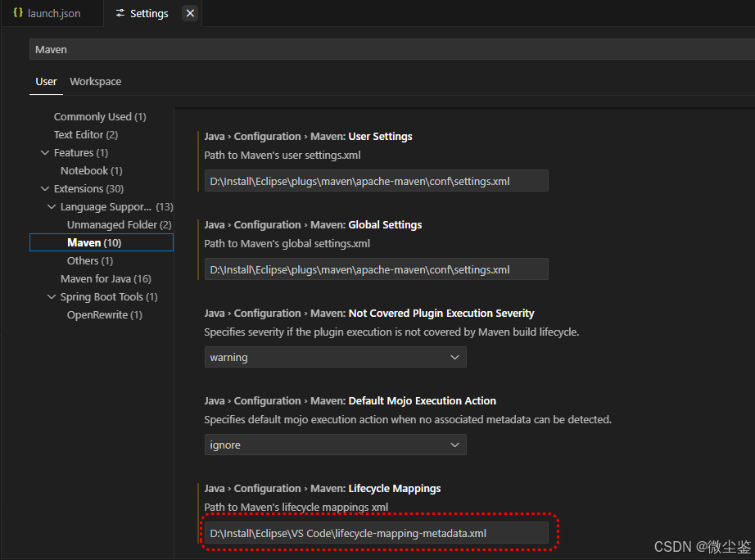Click the Maven: User Settings title
This screenshot has width=755, height=560.
(308, 137)
